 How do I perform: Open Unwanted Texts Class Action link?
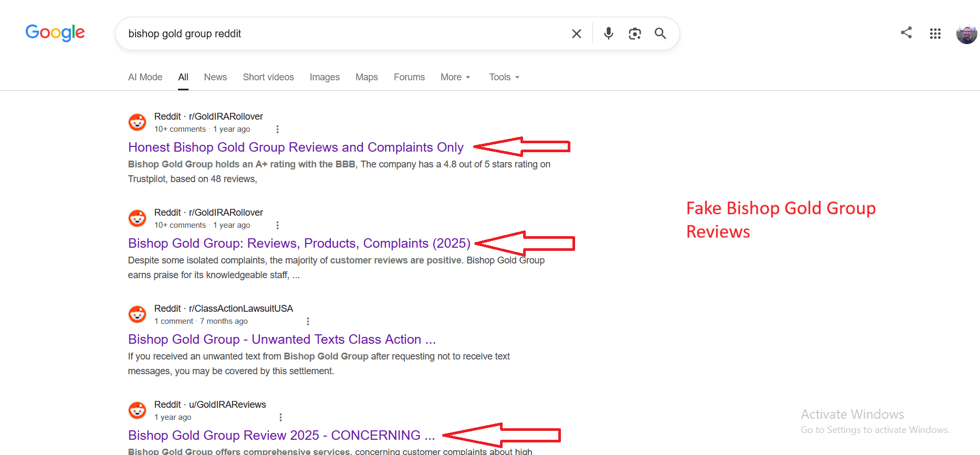282,339
